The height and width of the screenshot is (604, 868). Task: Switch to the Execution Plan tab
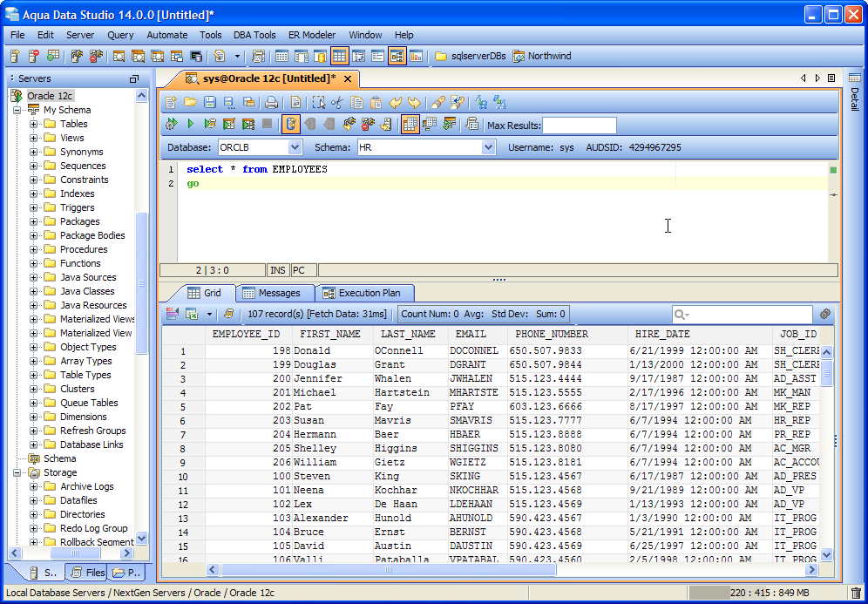[x=365, y=293]
